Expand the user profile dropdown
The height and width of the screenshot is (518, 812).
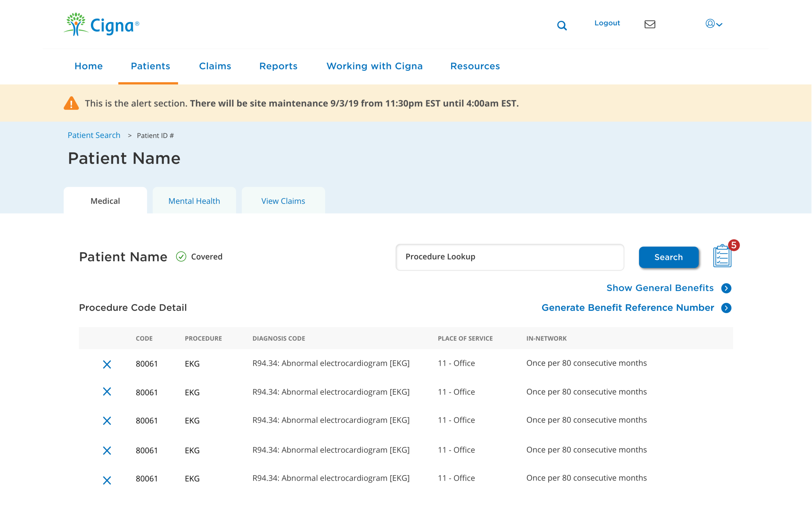714,24
